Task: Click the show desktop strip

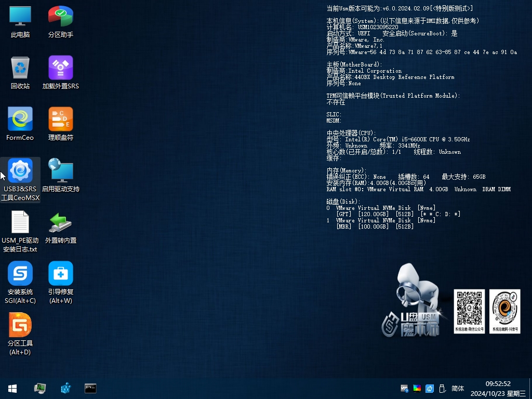Action: point(530,389)
